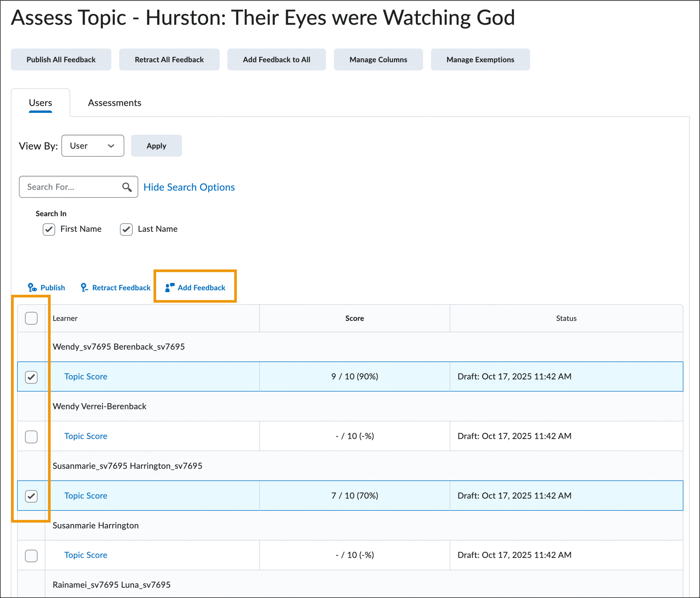700x598 pixels.
Task: Uncheck the First Name search checkbox
Action: (49, 229)
